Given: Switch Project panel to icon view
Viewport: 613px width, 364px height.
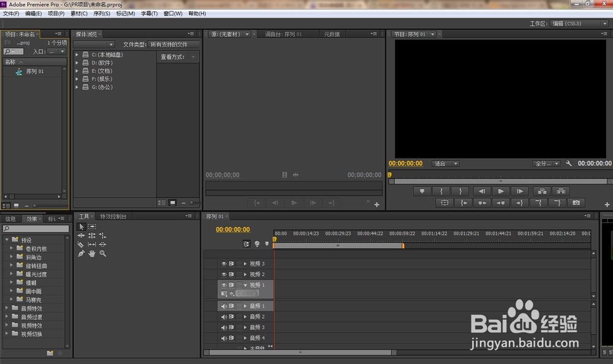Looking at the screenshot, I should click(16, 205).
